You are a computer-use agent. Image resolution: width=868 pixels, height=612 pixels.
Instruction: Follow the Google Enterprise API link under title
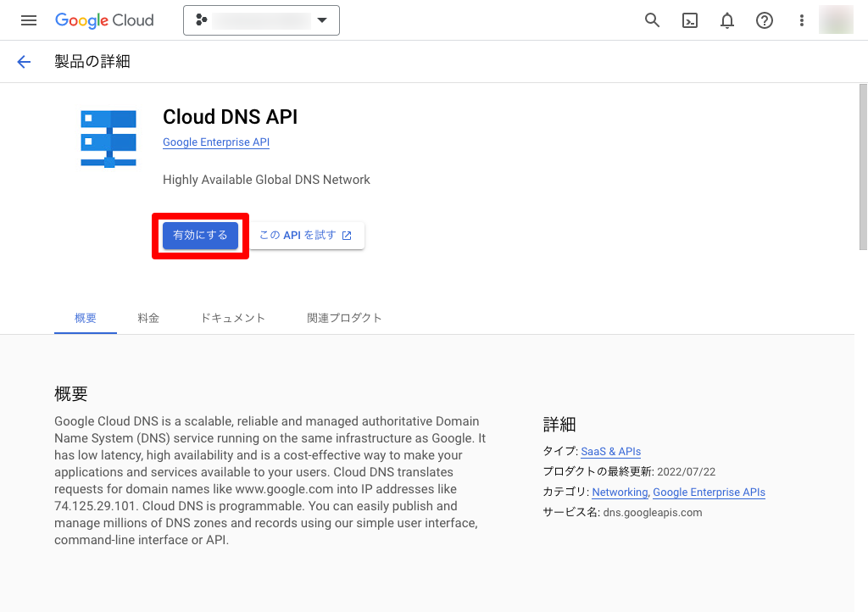(216, 142)
